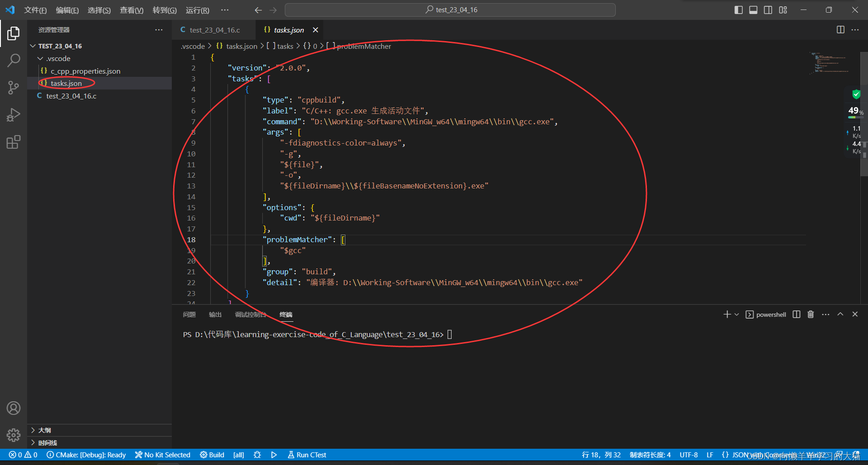
Task: Open test_23_04_16.c from the explorer
Action: tap(99, 96)
